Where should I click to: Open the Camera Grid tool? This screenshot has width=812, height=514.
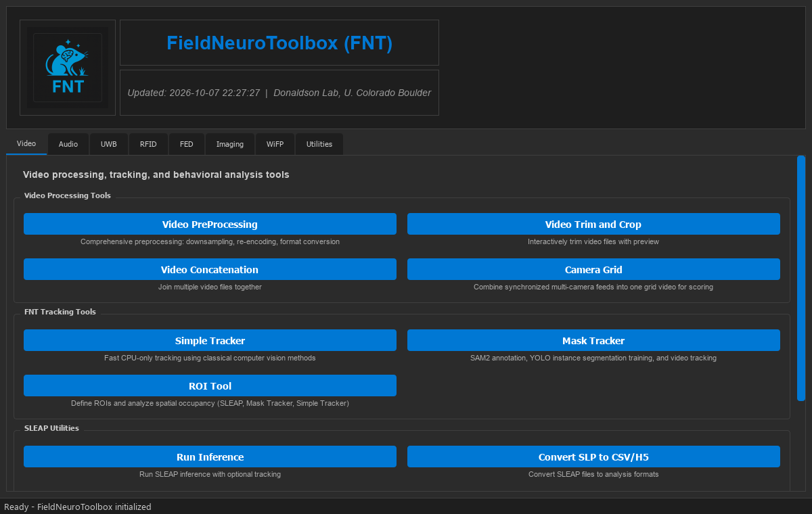point(593,269)
